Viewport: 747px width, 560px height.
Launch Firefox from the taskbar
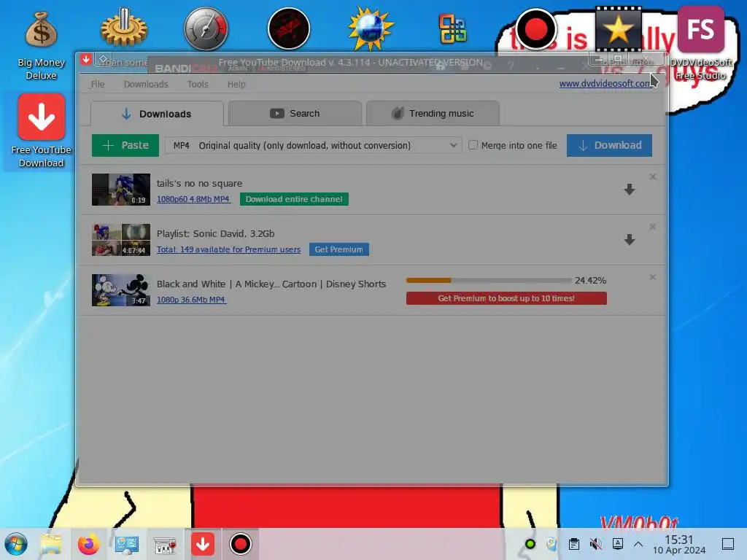click(x=88, y=544)
